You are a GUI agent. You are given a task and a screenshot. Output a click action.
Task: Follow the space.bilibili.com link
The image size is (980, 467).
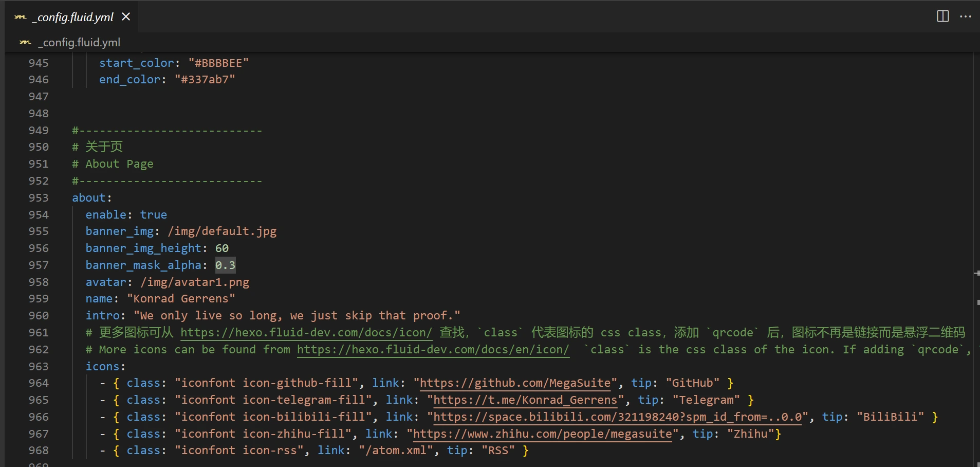617,417
